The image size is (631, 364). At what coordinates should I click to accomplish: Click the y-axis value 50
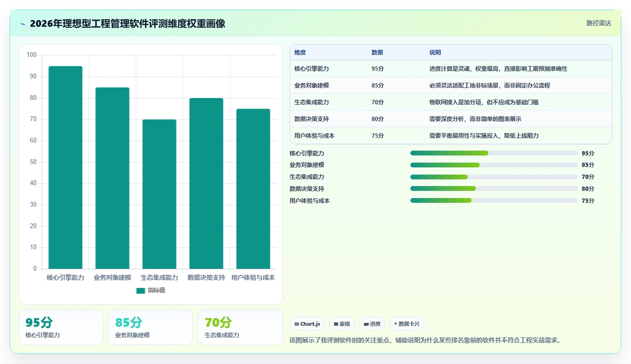(33, 162)
